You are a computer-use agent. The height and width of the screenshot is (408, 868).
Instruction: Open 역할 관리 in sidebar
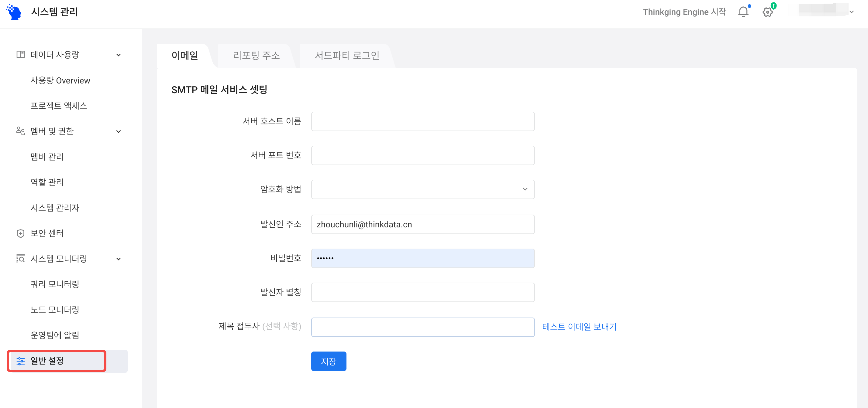tap(47, 182)
